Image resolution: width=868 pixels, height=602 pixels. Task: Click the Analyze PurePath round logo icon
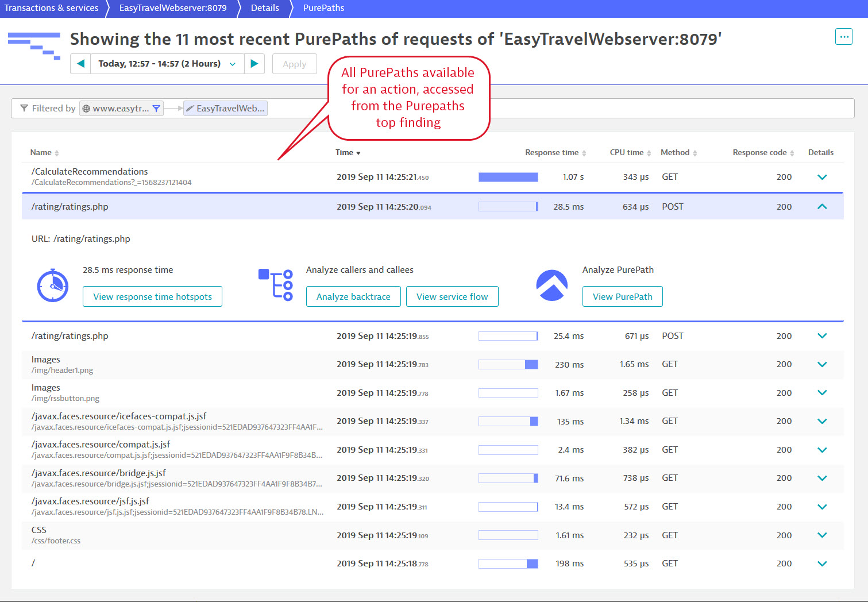click(x=551, y=285)
